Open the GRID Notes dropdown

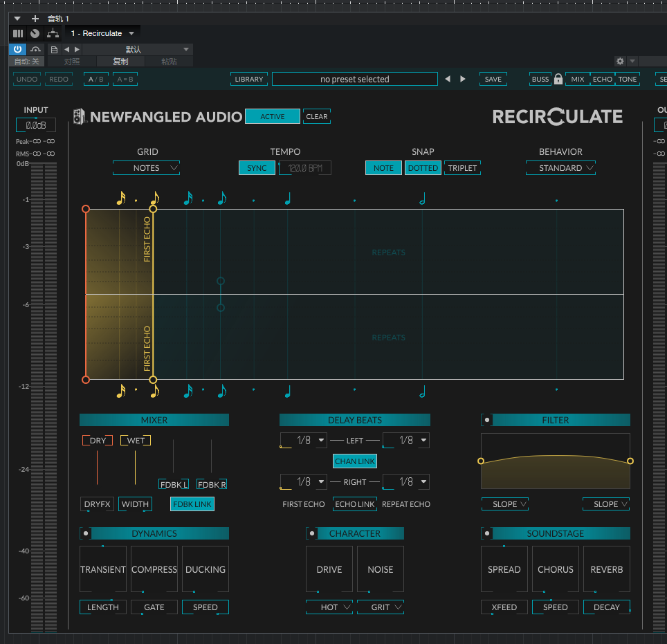point(147,168)
